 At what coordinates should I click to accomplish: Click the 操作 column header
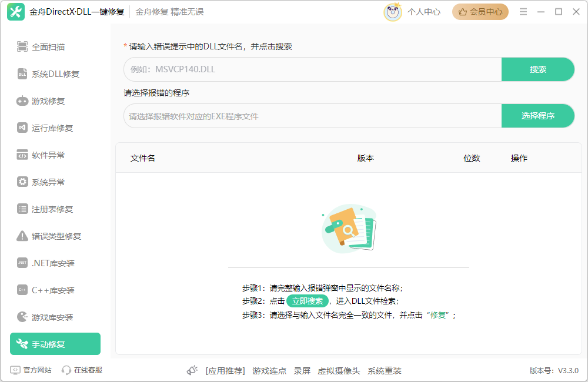[x=519, y=158]
